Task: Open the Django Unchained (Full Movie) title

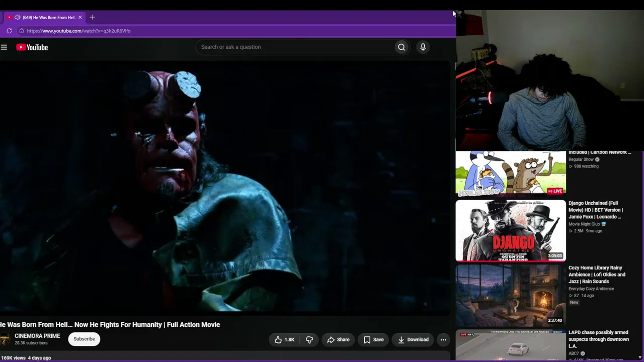Action: 596,210
